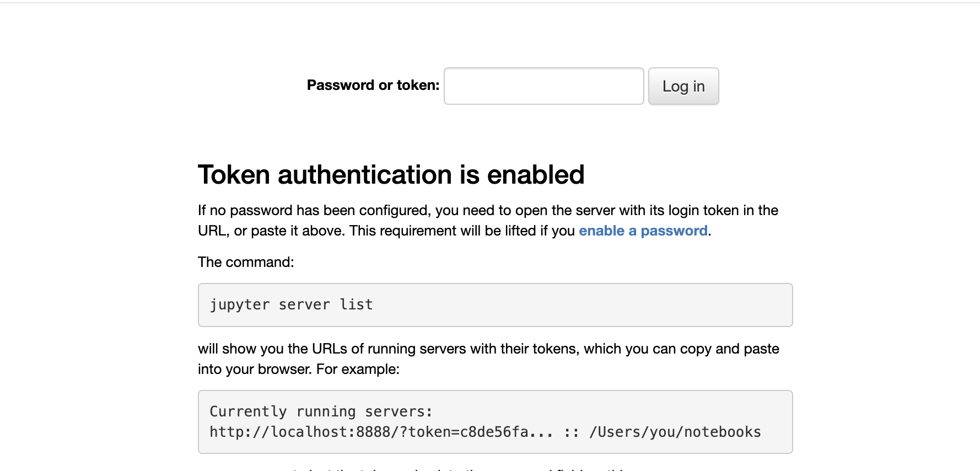The image size is (980, 471).
Task: Click the word 'server' in the command box
Action: click(x=304, y=305)
